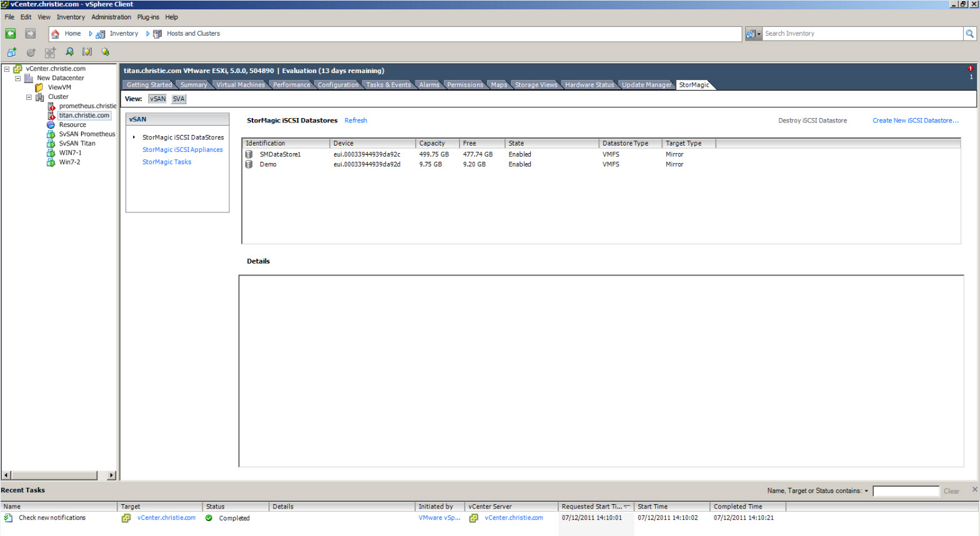
Task: Click the Check new notifications task icon
Action: click(x=8, y=518)
